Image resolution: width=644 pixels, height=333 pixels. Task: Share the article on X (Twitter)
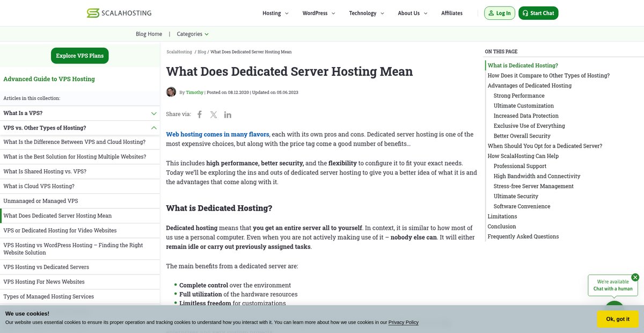pos(214,114)
